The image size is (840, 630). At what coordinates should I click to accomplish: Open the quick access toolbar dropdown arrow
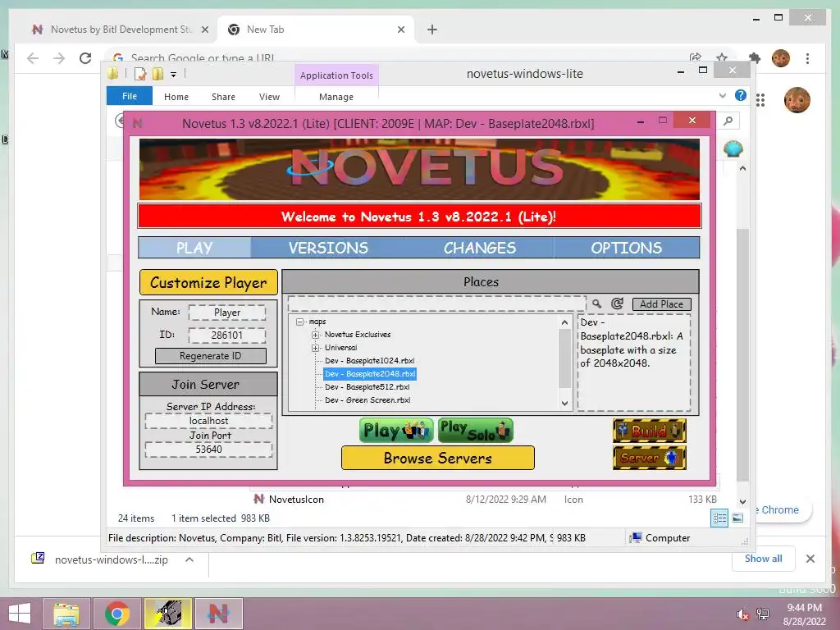(x=174, y=75)
